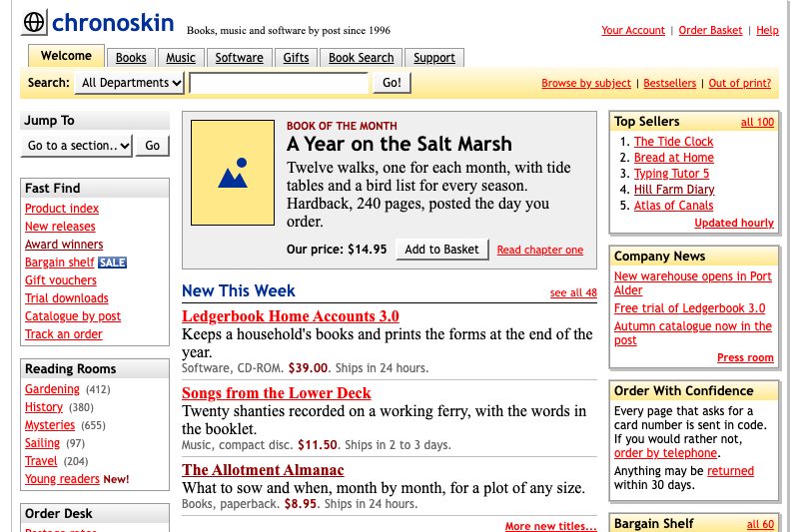The width and height of the screenshot is (799, 532).
Task: Open The Allotment Almanac title
Action: tap(263, 470)
